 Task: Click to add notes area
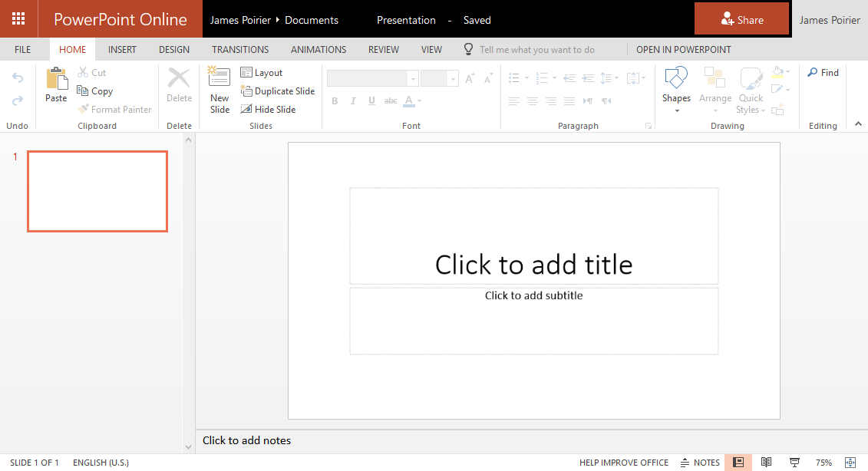point(246,440)
